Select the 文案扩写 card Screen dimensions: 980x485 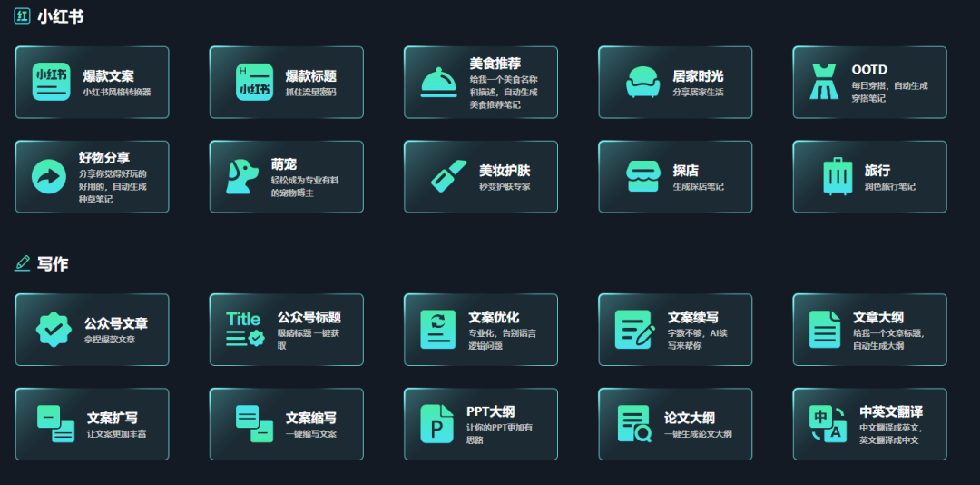click(92, 424)
